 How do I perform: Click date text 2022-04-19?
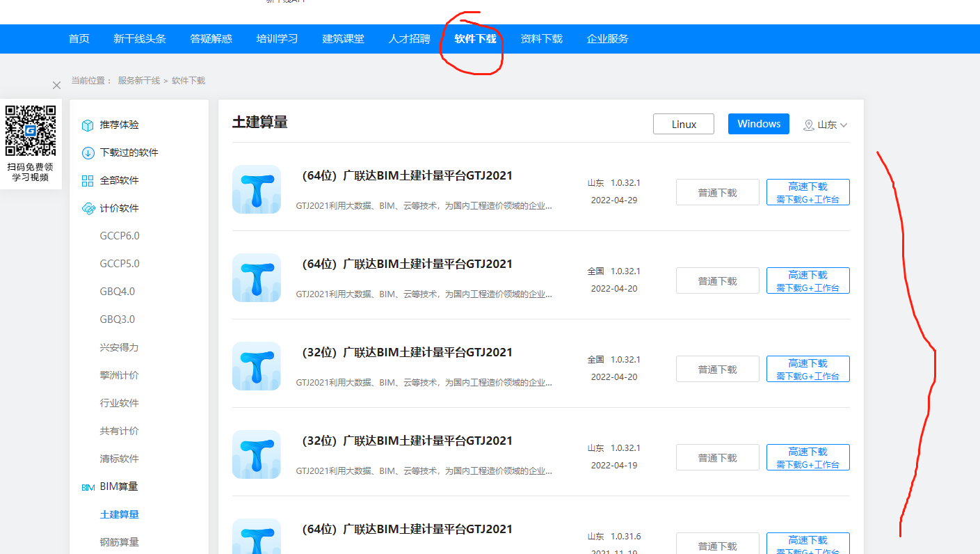(614, 466)
